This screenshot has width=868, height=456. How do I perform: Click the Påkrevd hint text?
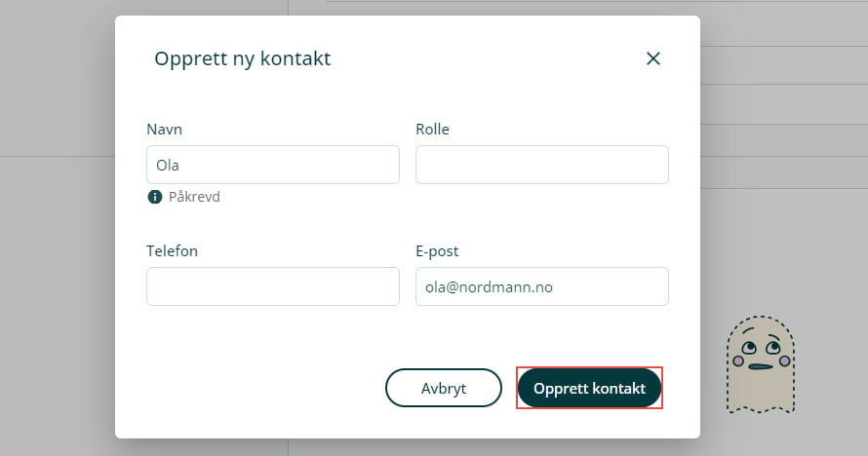[194, 197]
